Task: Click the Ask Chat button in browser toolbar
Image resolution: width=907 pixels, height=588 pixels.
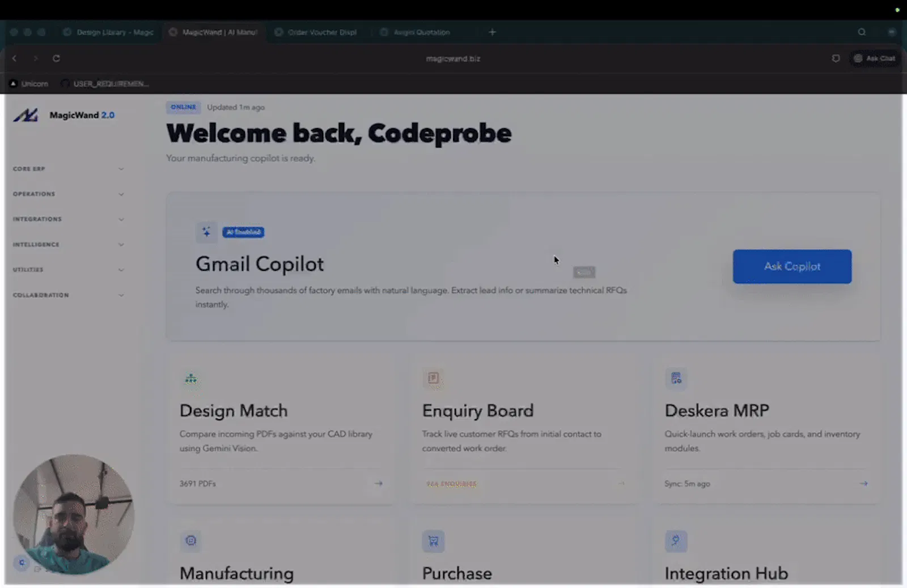Action: [875, 58]
